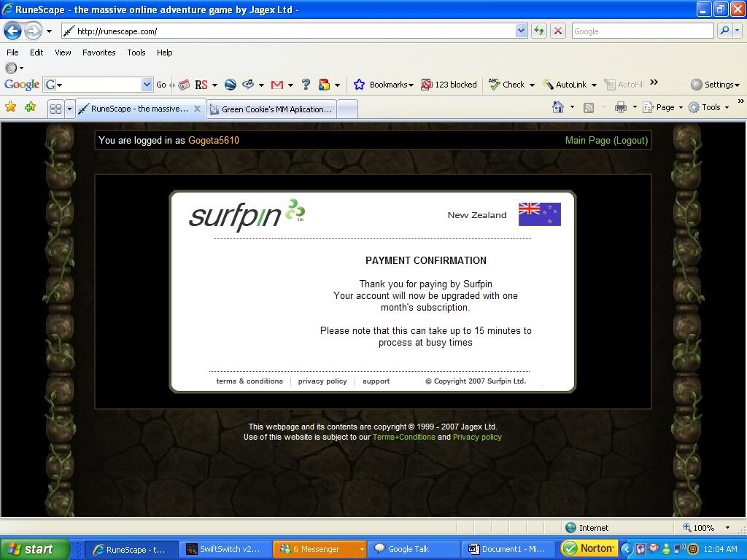This screenshot has height=560, width=747.
Task: Click the green Privacy policy Jagex footer link
Action: point(477,437)
